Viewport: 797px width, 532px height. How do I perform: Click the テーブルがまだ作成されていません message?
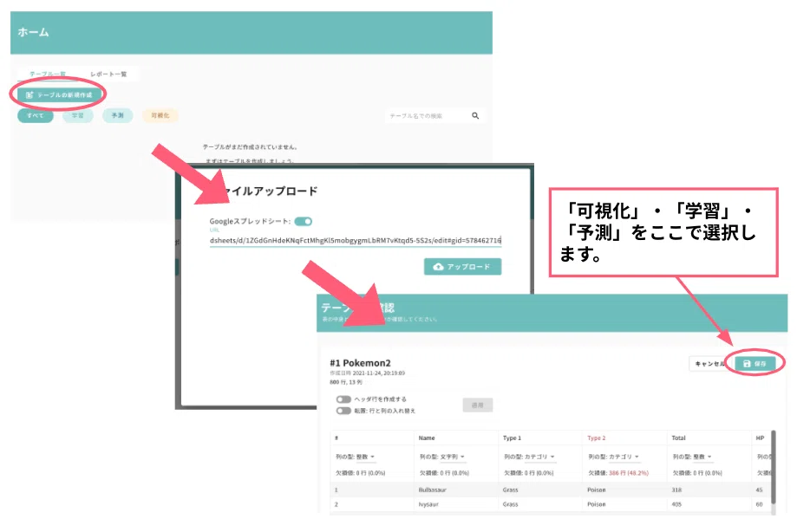[250, 147]
